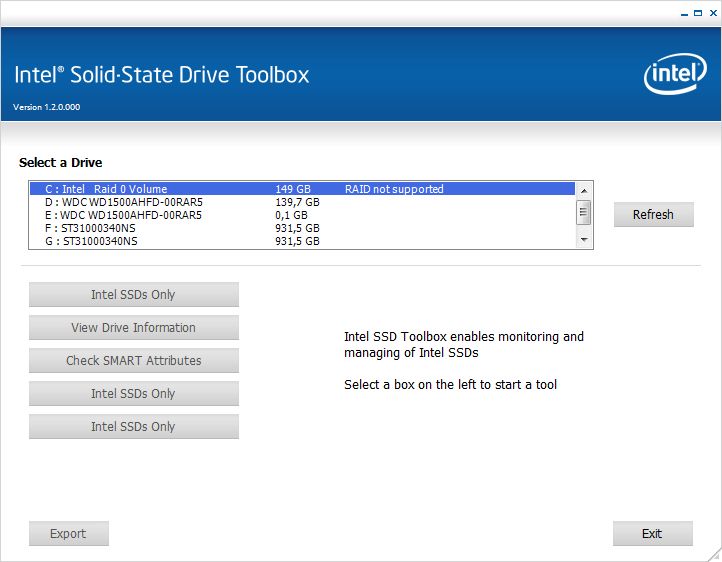This screenshot has height=562, width=722.
Task: Select drive G: ST31000340NS
Action: [x=302, y=241]
